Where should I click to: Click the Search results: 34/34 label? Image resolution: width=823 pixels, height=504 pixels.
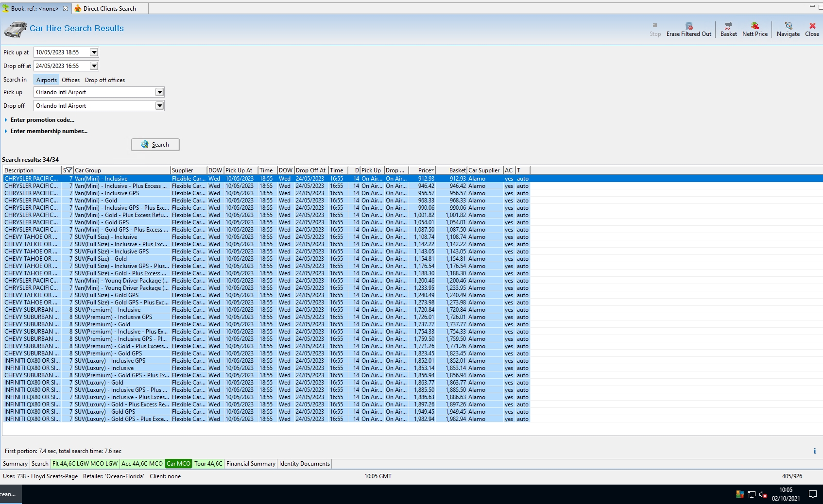click(x=30, y=160)
